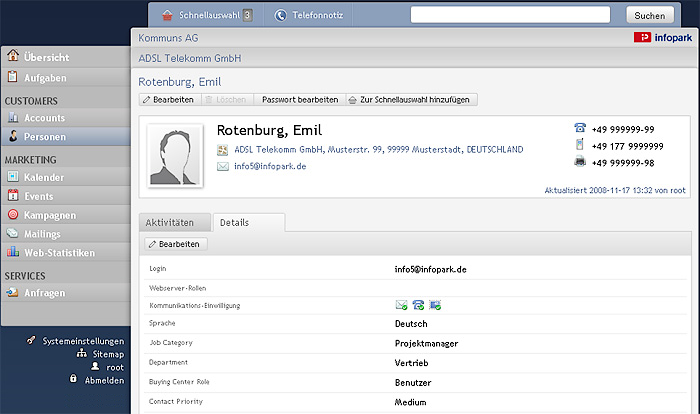Click the phone consent icon

(418, 305)
